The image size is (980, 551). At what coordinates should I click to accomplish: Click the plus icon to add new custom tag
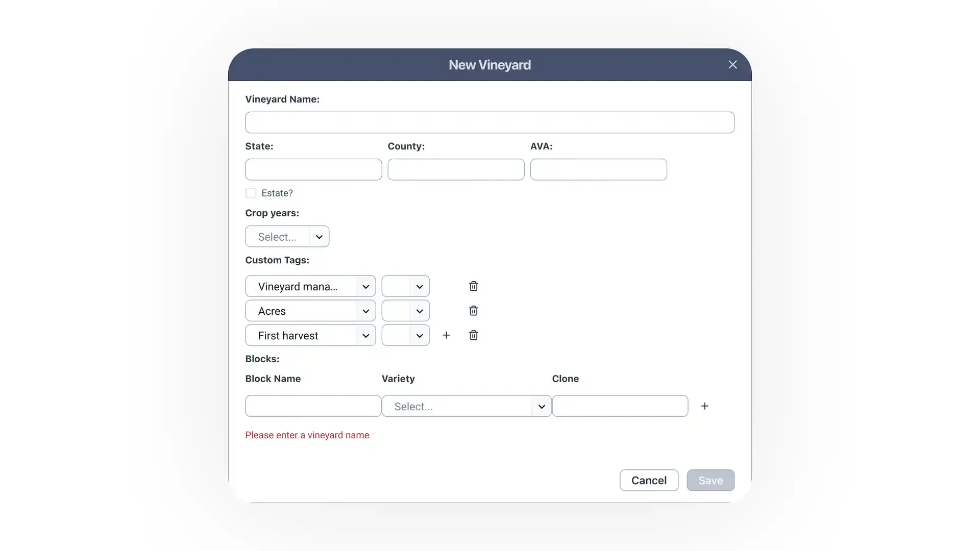tap(446, 334)
